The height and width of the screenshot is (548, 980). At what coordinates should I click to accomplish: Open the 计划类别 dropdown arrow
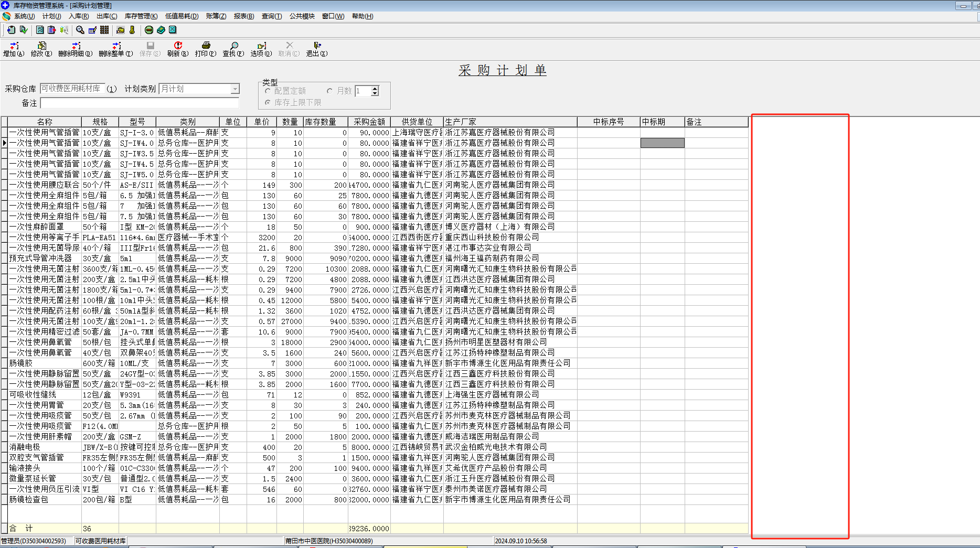click(235, 89)
